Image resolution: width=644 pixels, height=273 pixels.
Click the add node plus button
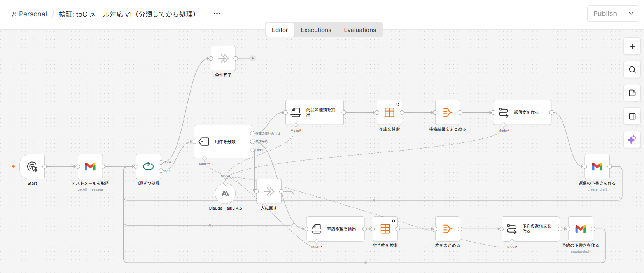632,46
